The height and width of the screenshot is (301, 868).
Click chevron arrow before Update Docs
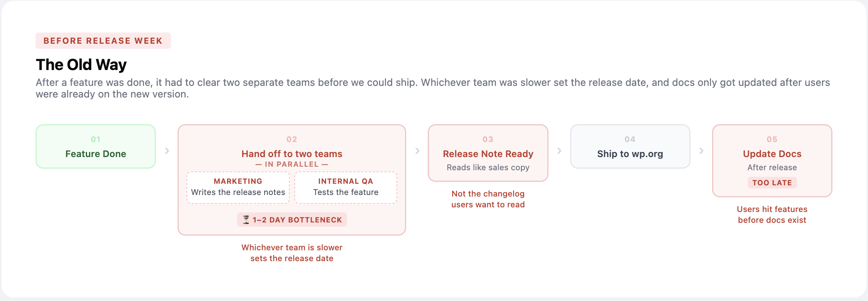[701, 150]
